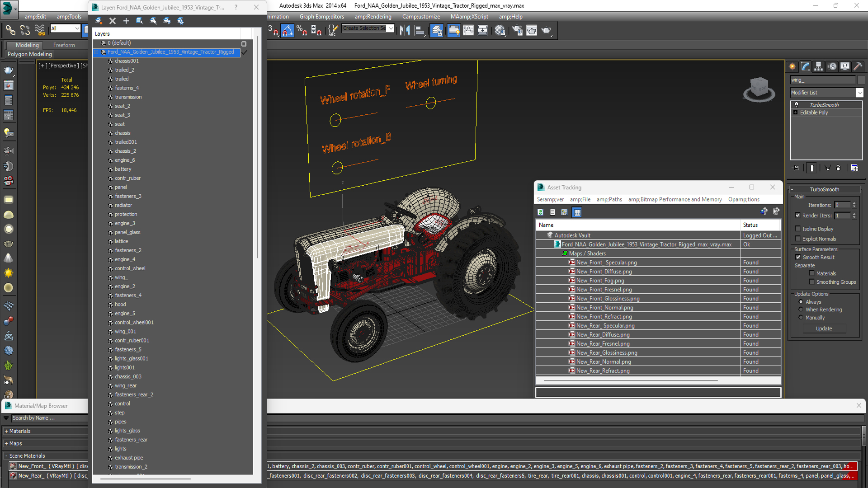The width and height of the screenshot is (868, 488).
Task: Toggle Smooth Result checkbox
Action: point(798,257)
